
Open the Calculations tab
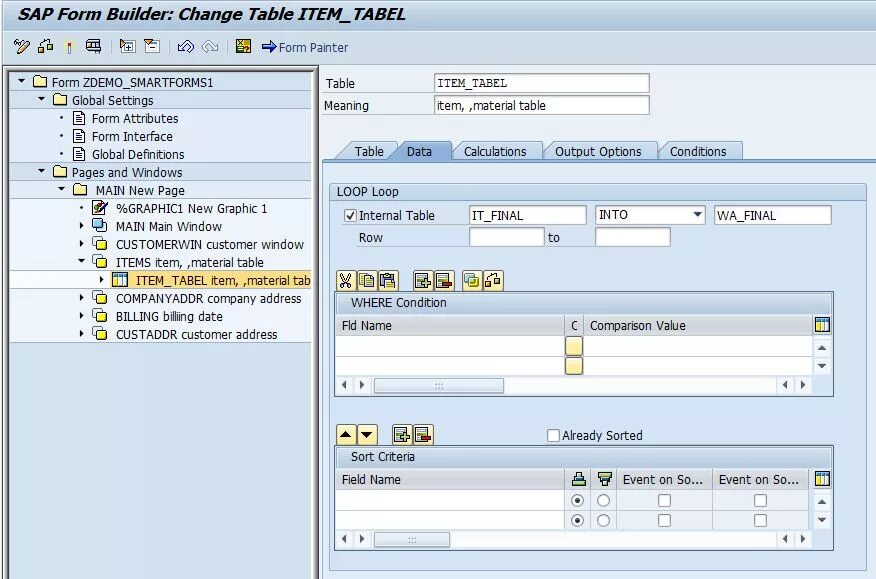[495, 151]
